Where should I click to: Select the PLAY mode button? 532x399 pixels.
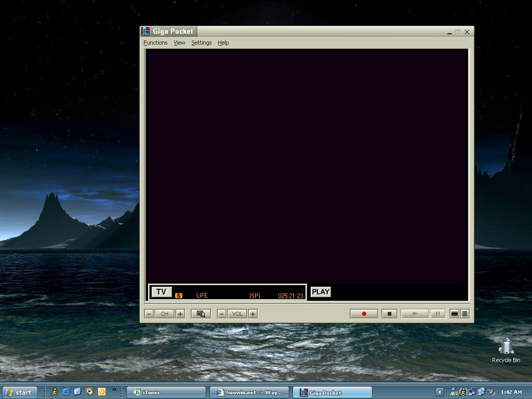coord(321,292)
